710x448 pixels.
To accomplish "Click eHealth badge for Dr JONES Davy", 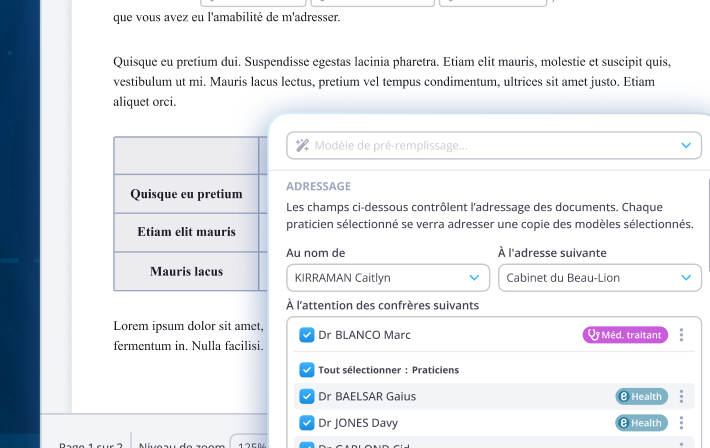I will tap(641, 423).
